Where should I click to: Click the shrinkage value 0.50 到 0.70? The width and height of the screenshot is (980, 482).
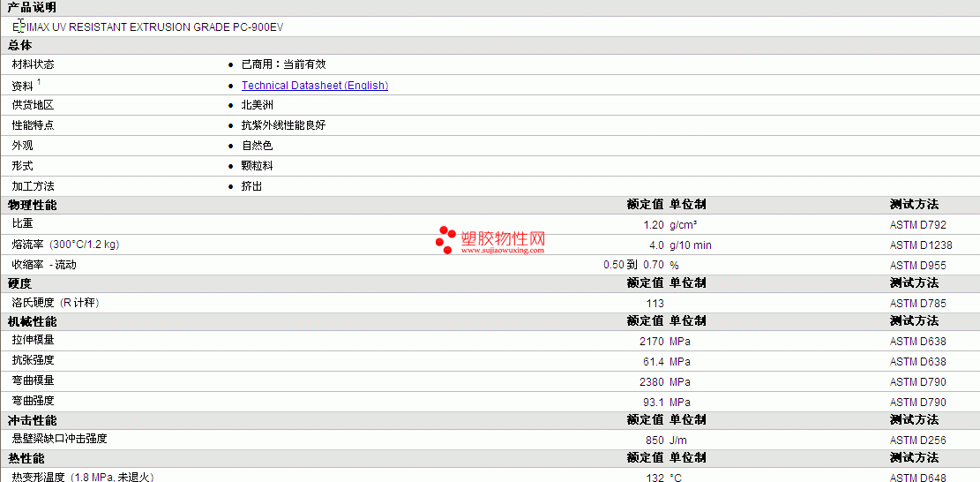[633, 265]
